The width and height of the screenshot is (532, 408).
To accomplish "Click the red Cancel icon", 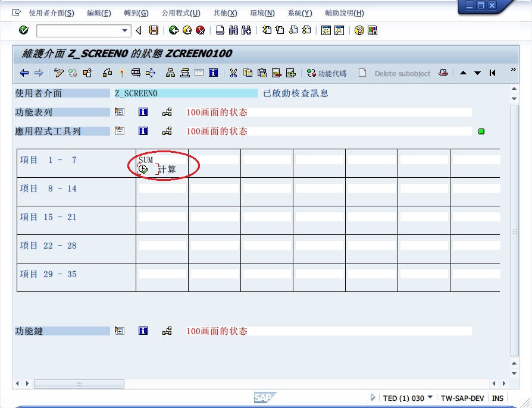I will pyautogui.click(x=201, y=30).
